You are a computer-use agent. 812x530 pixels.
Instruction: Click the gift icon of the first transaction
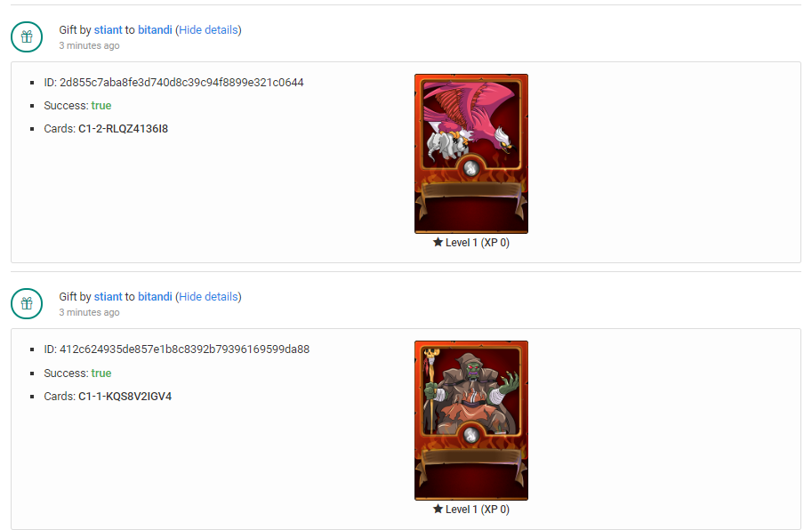(x=27, y=36)
